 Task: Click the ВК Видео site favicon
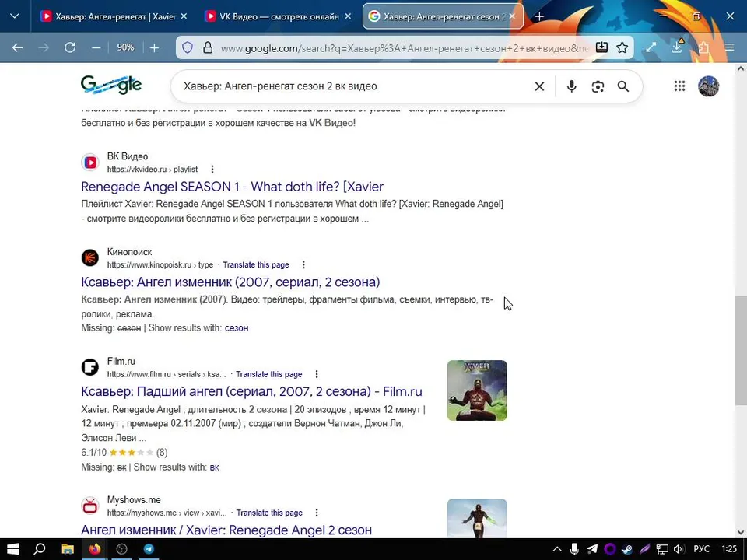click(90, 163)
